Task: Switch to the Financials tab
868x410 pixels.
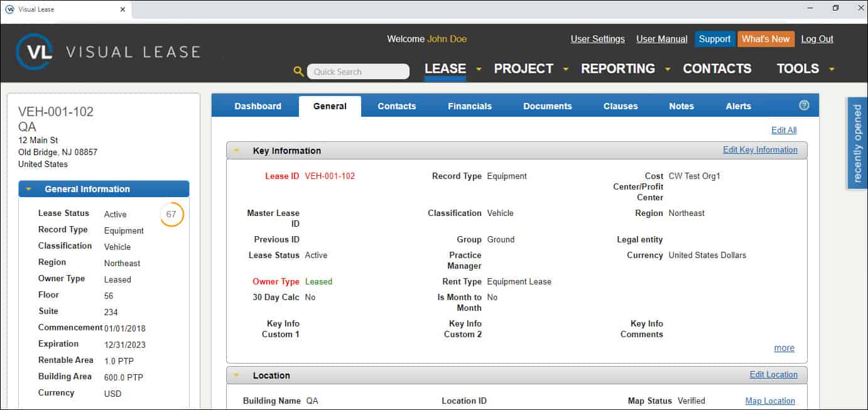Action: (x=470, y=106)
